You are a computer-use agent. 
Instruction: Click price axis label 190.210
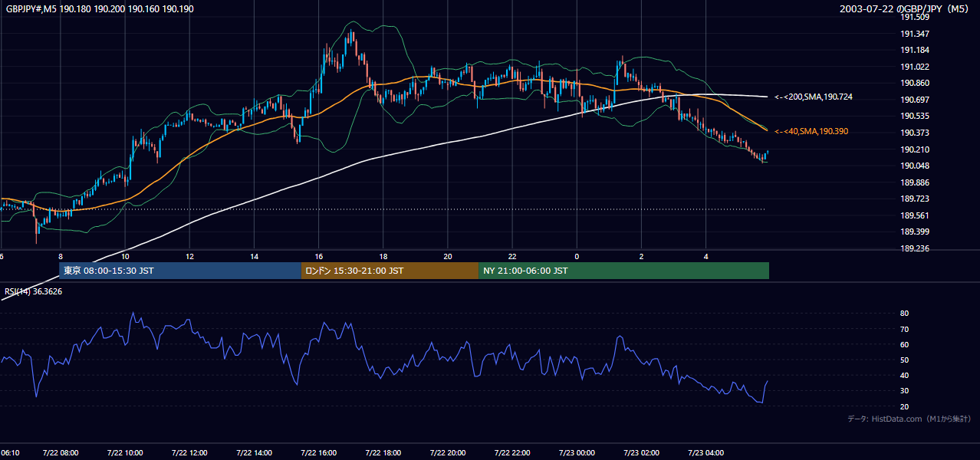coord(916,149)
